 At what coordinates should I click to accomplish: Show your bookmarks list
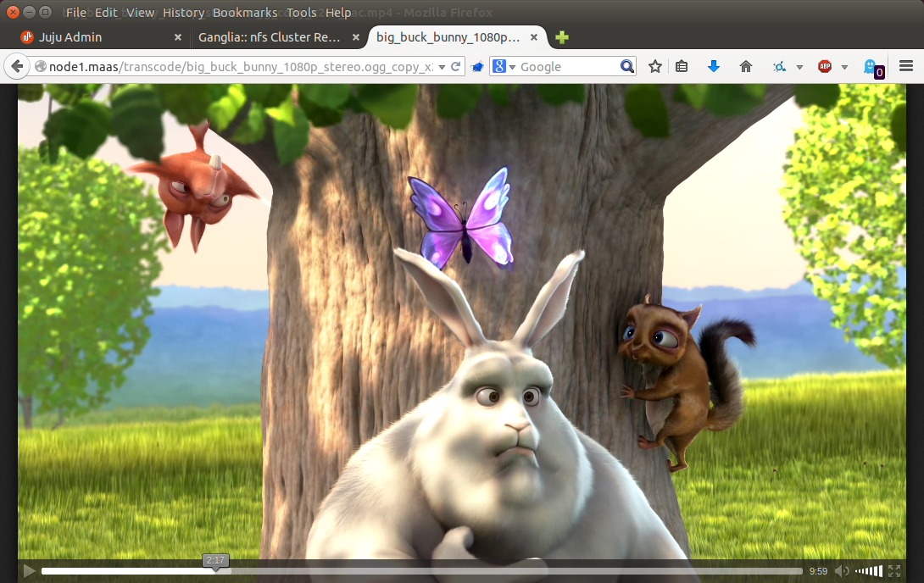coord(682,67)
